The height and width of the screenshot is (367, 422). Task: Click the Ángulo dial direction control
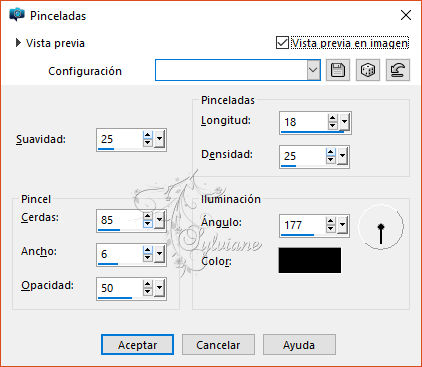coord(381,227)
